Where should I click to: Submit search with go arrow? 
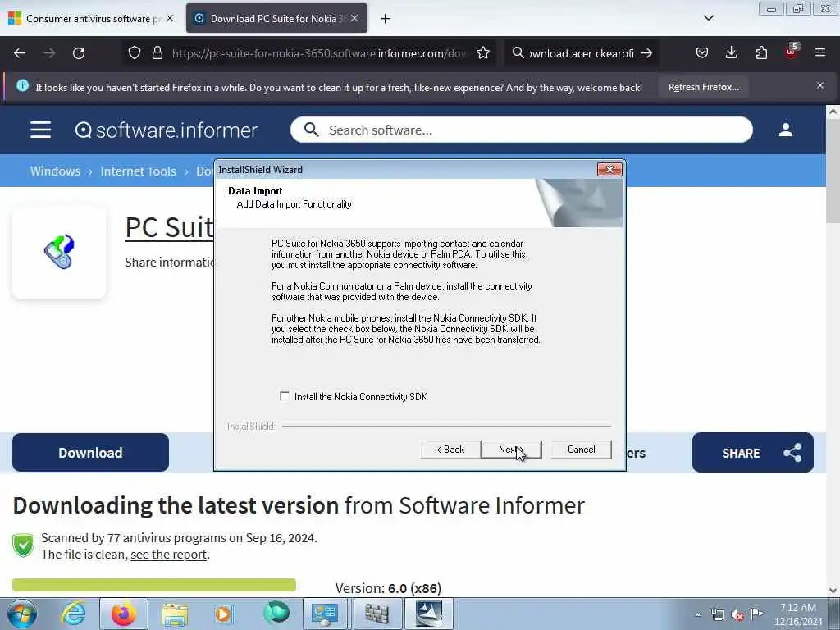click(646, 53)
